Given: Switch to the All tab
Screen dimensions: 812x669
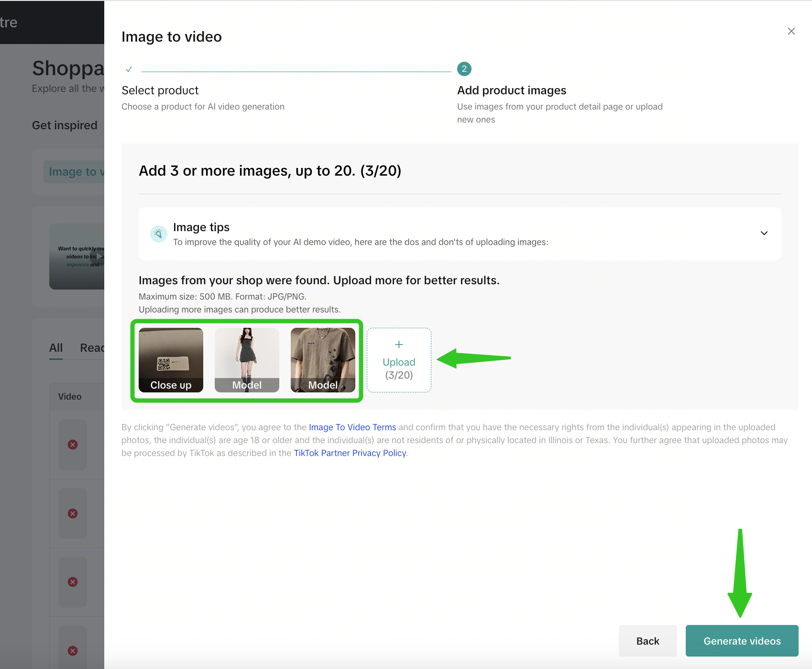Looking at the screenshot, I should [56, 348].
